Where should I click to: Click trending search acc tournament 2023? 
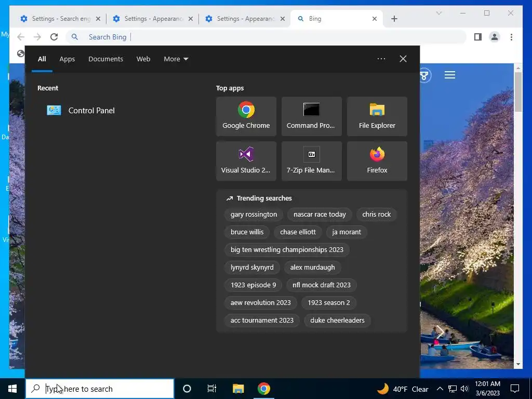coord(262,320)
